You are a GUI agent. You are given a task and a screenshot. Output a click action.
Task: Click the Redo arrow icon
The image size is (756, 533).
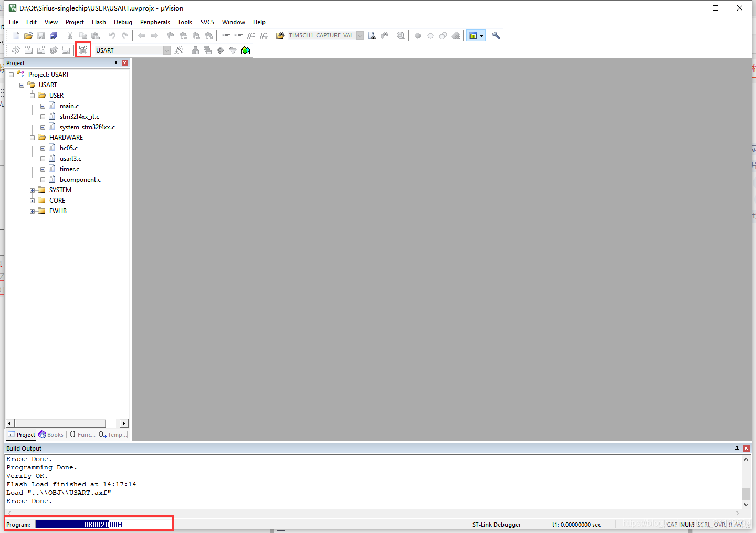click(x=125, y=36)
